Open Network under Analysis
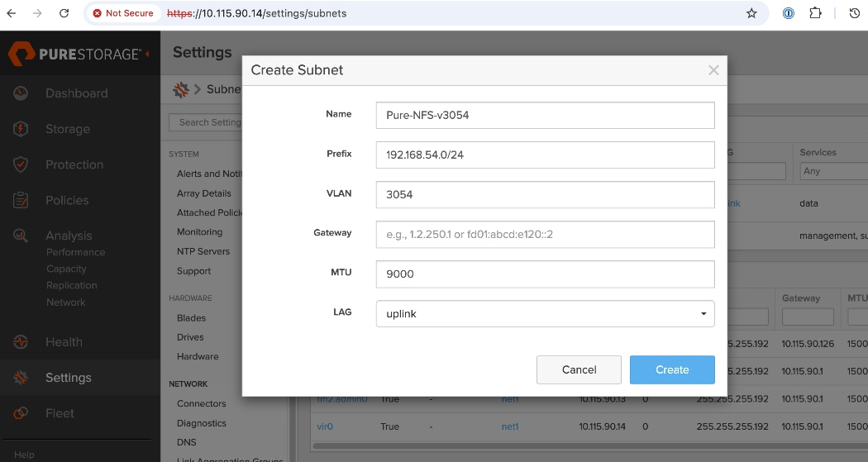 coord(66,302)
